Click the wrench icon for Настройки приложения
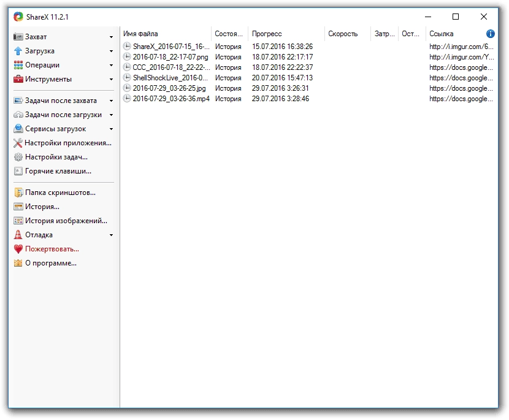 18,143
